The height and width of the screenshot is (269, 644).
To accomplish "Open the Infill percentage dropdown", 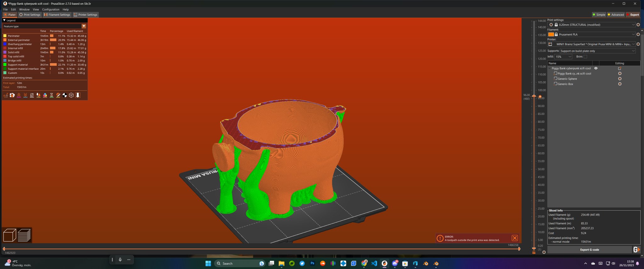I will pyautogui.click(x=563, y=57).
